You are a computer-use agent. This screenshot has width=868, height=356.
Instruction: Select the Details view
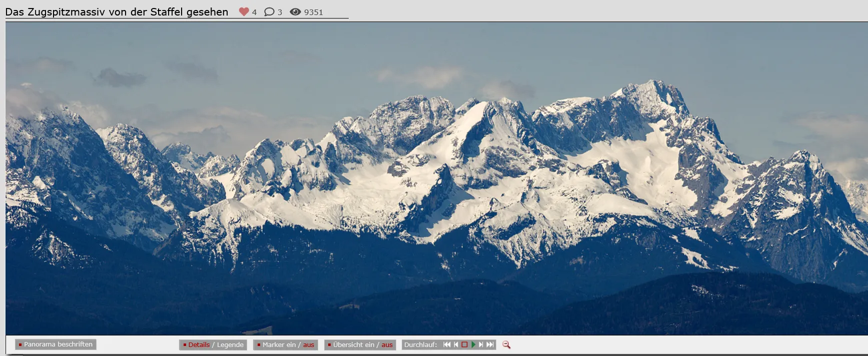coord(199,344)
